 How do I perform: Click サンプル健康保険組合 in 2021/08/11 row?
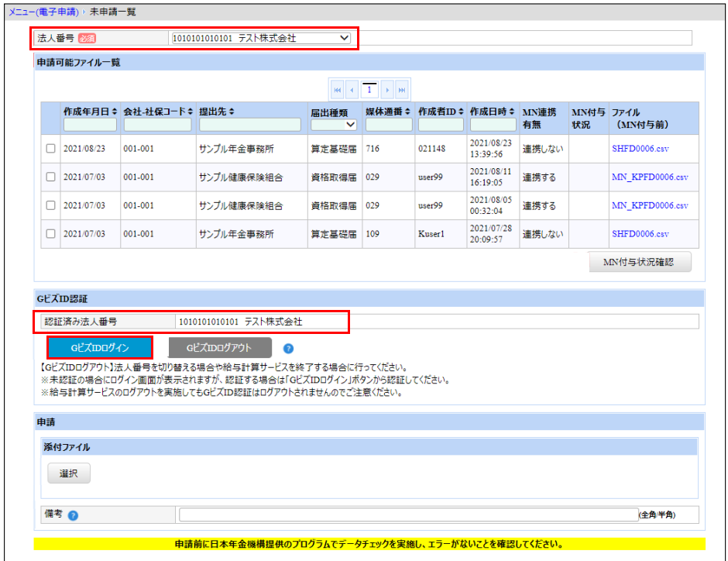coord(241,177)
